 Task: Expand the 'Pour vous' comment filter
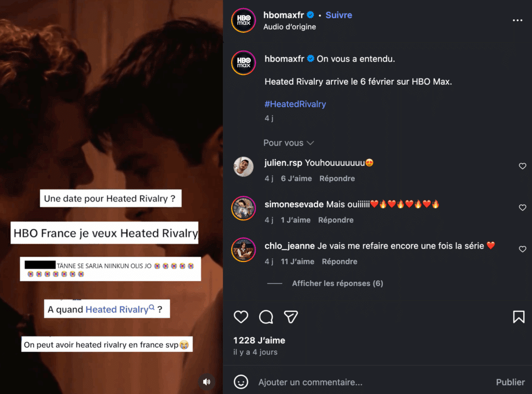[288, 143]
